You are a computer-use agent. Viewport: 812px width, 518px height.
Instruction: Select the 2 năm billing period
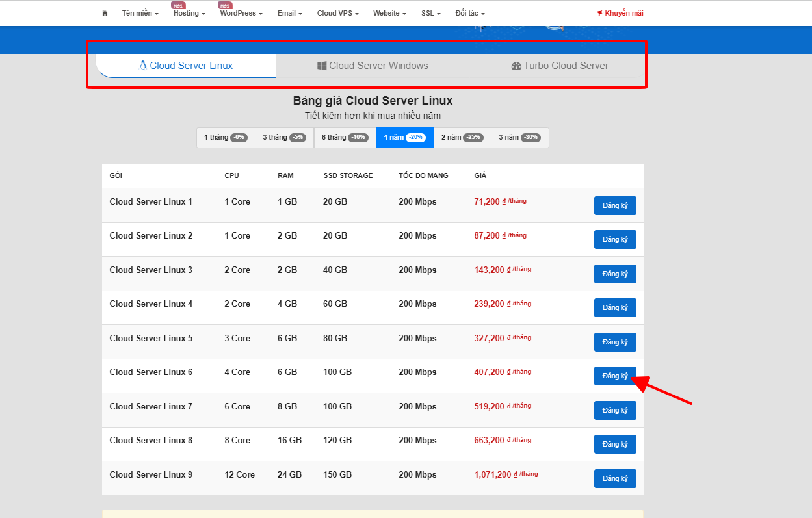[462, 138]
